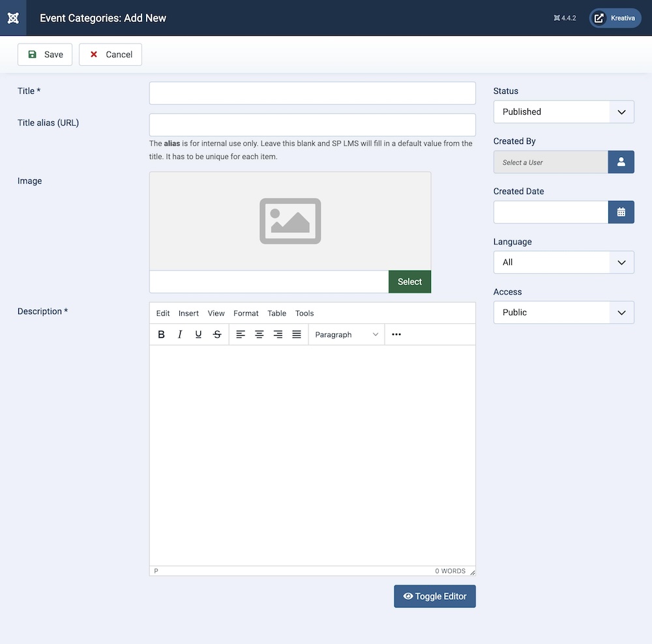Reveal more editor tools via ellipsis
Viewport: 652px width, 644px height.
[396, 334]
